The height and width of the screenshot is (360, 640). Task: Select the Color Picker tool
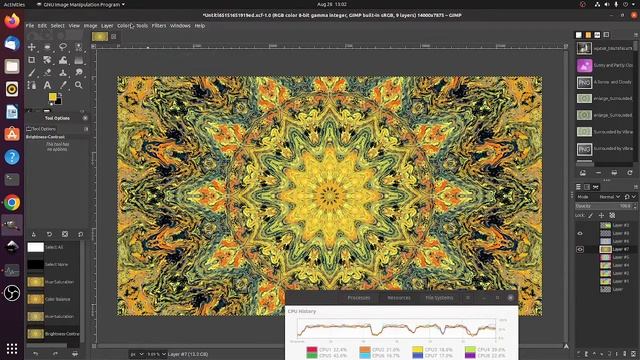click(63, 85)
